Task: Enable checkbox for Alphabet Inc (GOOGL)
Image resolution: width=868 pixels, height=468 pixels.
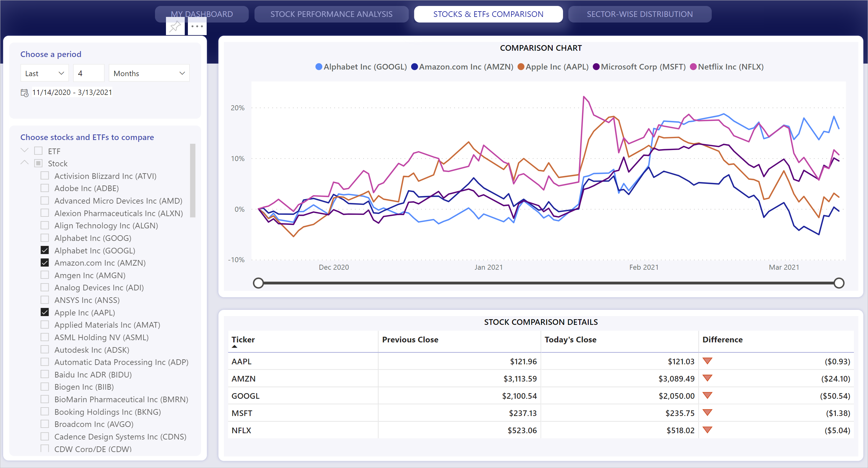Action: [45, 250]
